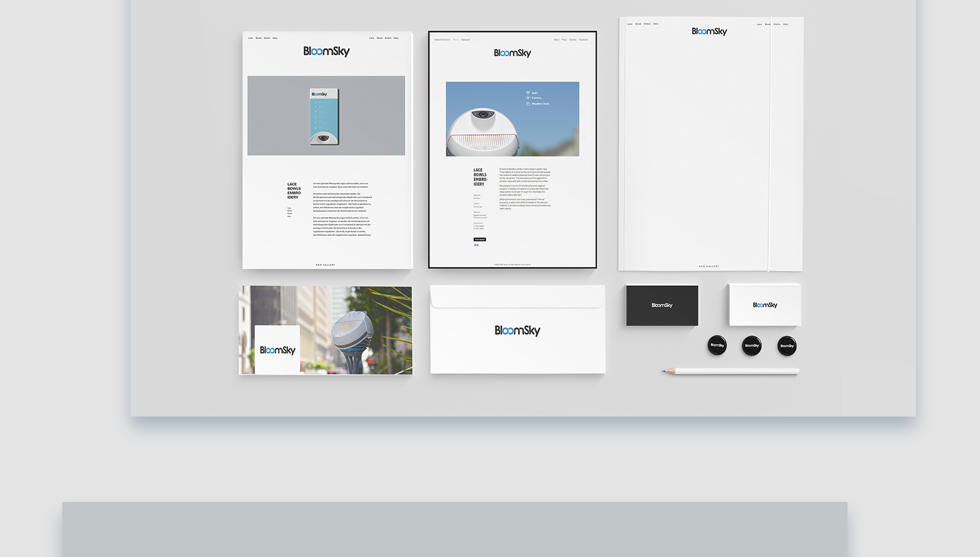Click the Weather Data icon on framed page
The height and width of the screenshot is (557, 980).
click(x=528, y=104)
